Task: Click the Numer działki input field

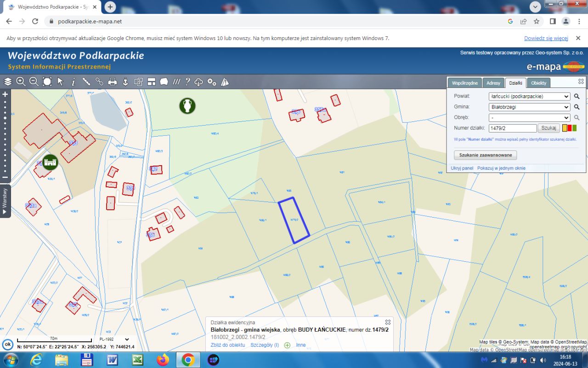Action: [x=513, y=128]
